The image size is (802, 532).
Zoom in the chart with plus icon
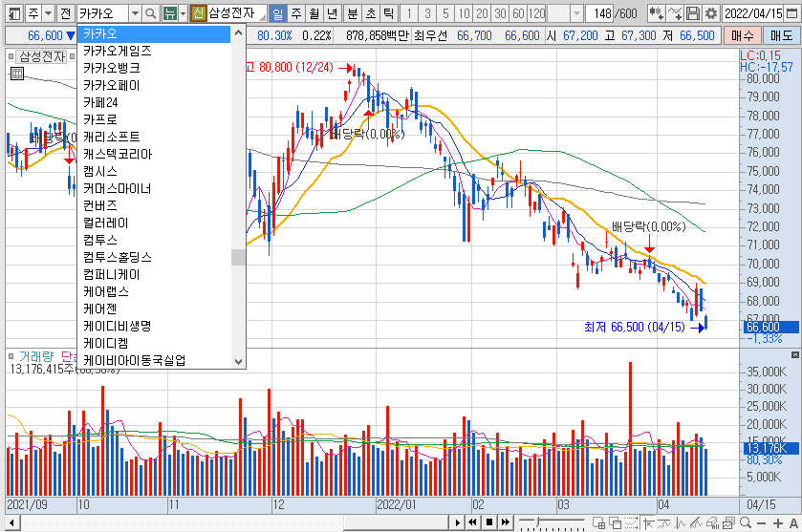(778, 523)
